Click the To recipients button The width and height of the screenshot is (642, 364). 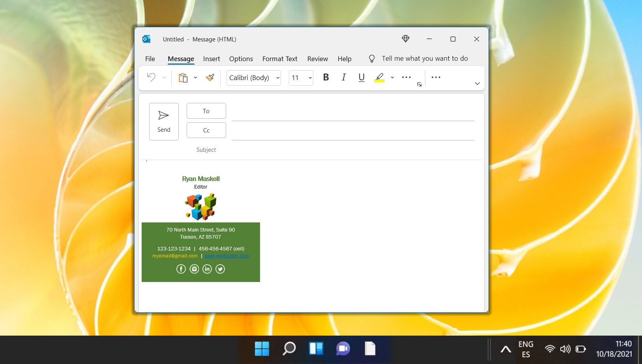(206, 111)
